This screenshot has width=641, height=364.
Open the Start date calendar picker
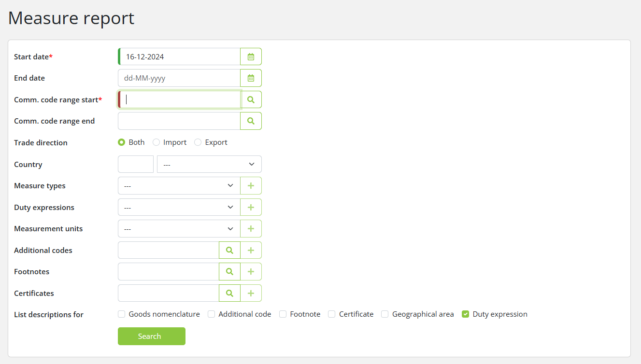point(251,56)
